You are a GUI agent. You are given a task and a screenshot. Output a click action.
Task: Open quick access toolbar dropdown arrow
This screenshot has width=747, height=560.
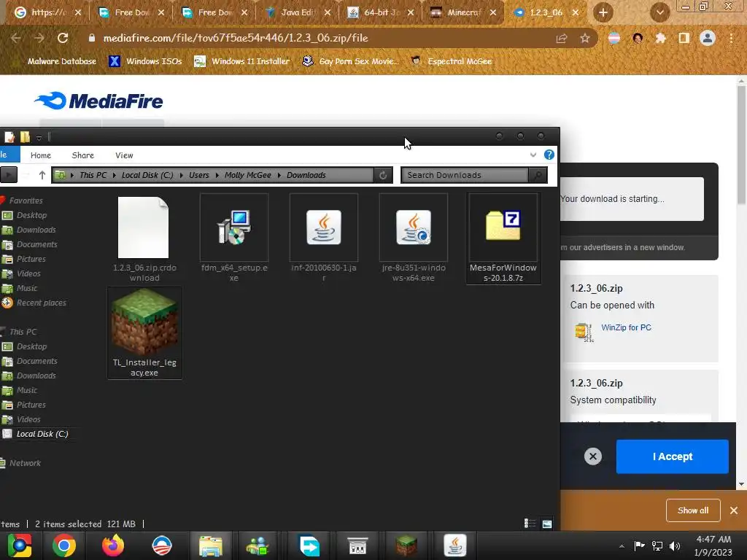coord(39,138)
